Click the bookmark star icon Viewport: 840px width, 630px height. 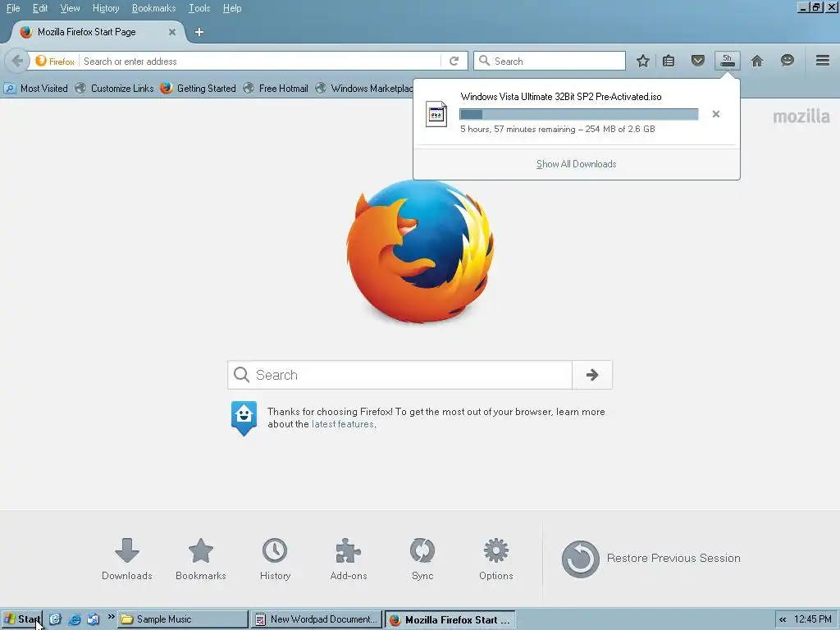pyautogui.click(x=643, y=61)
